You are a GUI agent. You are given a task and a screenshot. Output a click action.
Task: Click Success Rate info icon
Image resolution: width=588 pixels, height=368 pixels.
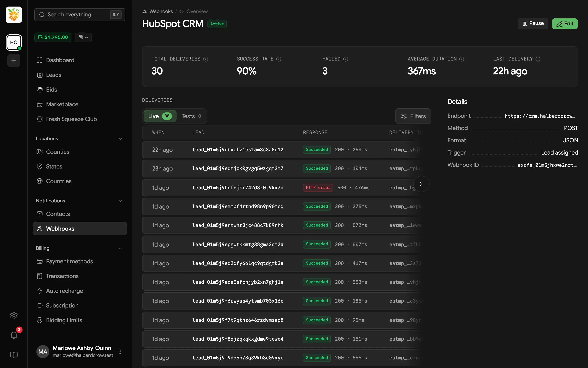[x=279, y=59]
